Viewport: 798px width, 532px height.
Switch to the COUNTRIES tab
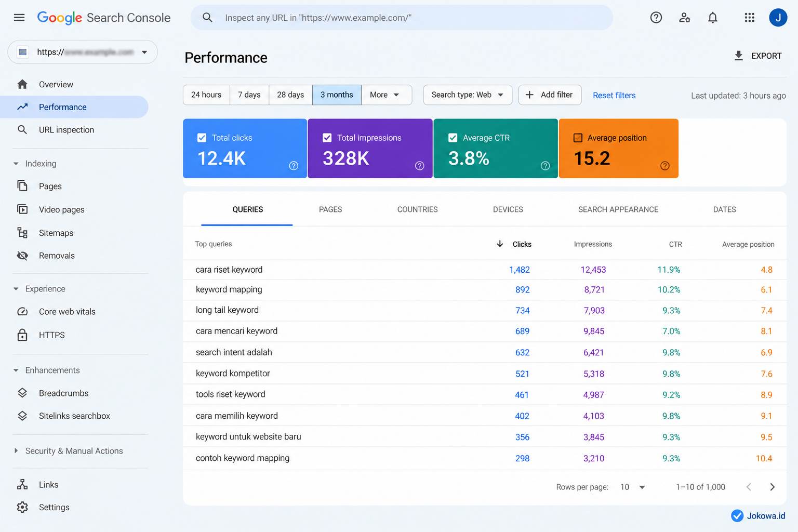pyautogui.click(x=418, y=209)
